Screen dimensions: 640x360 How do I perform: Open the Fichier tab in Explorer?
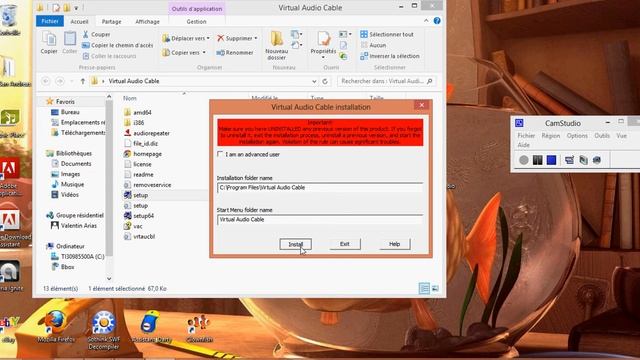(x=50, y=21)
